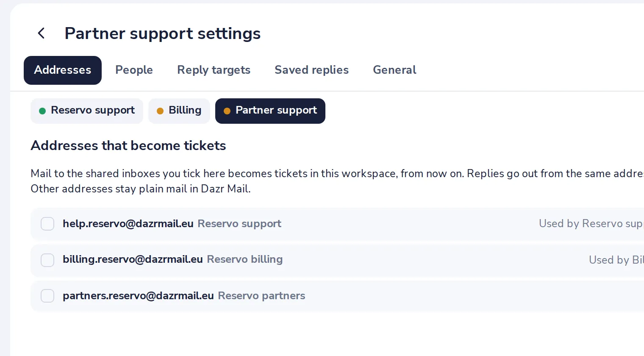The width and height of the screenshot is (644, 356).
Task: Open the Addresses tab
Action: [x=63, y=70]
